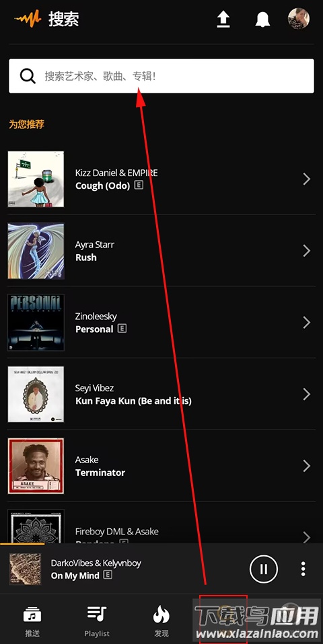Expand Zinoleesky Personal chevron

pyautogui.click(x=307, y=323)
